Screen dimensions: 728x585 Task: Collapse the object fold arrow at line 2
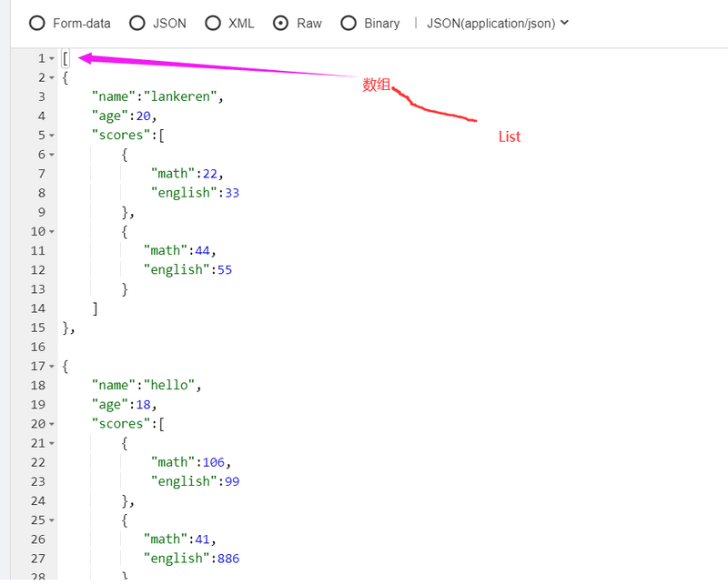[52, 78]
